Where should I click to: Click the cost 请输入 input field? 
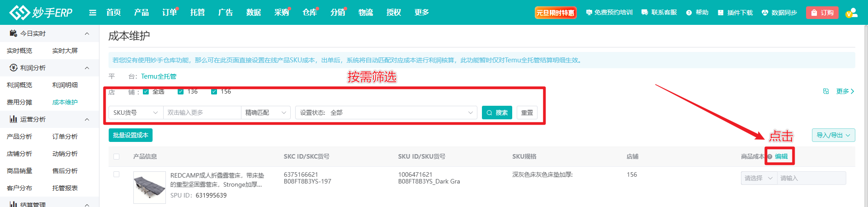811,178
